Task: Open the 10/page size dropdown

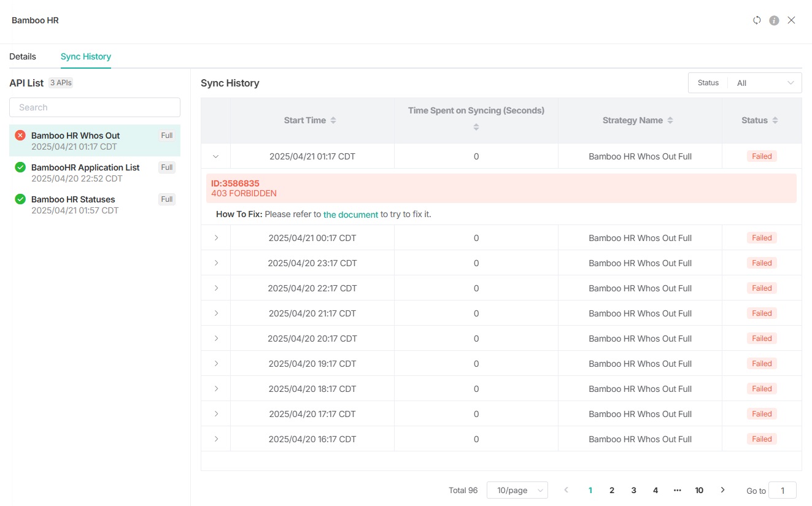Action: (x=517, y=490)
